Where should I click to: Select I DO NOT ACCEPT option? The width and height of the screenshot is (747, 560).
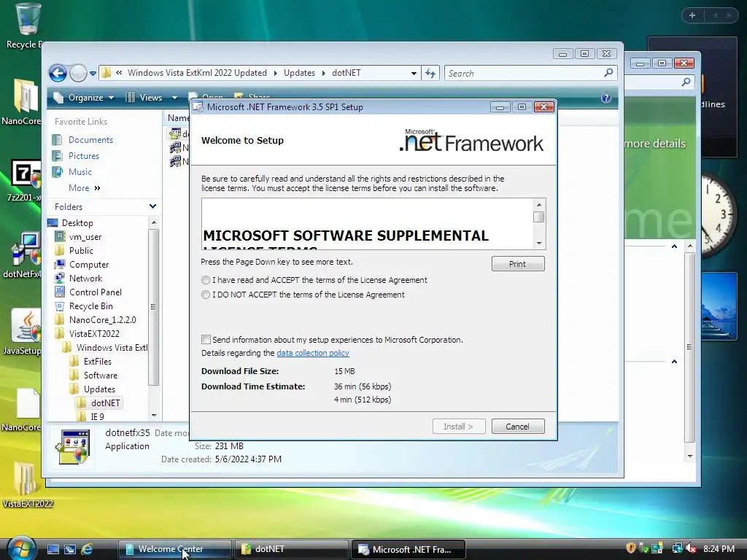pos(205,295)
